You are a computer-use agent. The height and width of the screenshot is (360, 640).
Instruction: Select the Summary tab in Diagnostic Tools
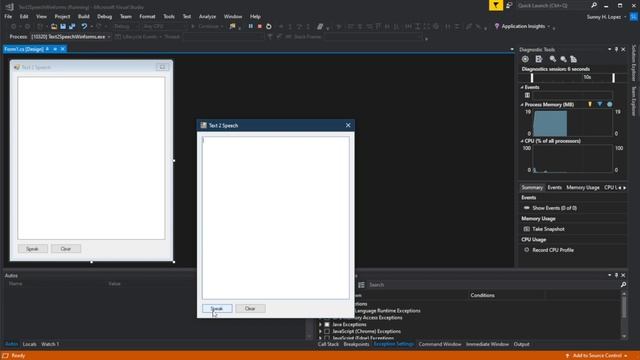(532, 188)
